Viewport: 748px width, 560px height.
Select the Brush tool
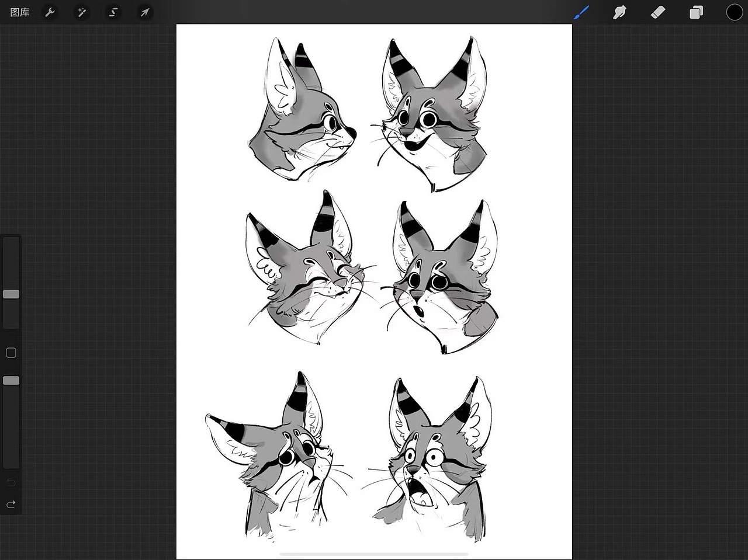pos(582,12)
